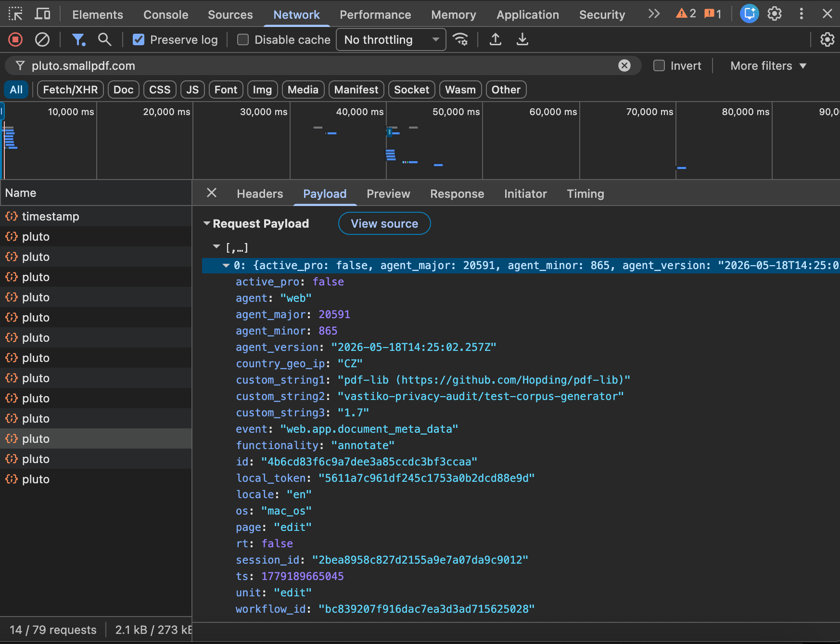Open network conditions wifi icon

(x=460, y=39)
